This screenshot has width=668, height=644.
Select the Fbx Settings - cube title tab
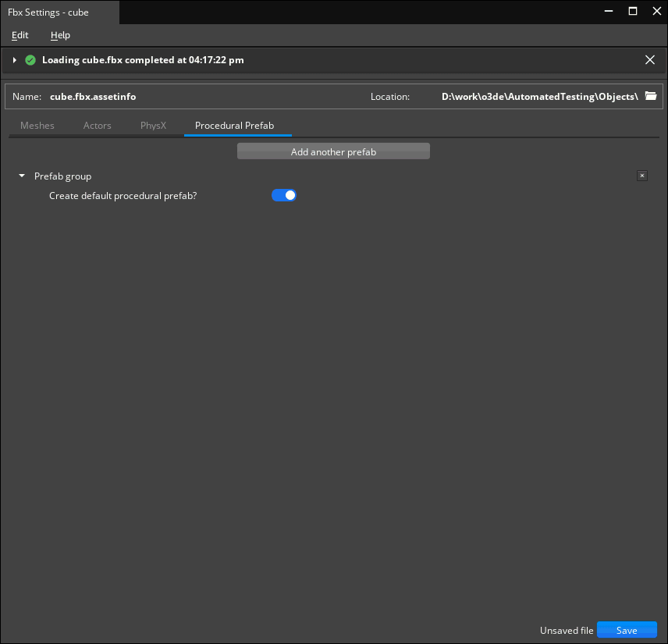pyautogui.click(x=48, y=12)
